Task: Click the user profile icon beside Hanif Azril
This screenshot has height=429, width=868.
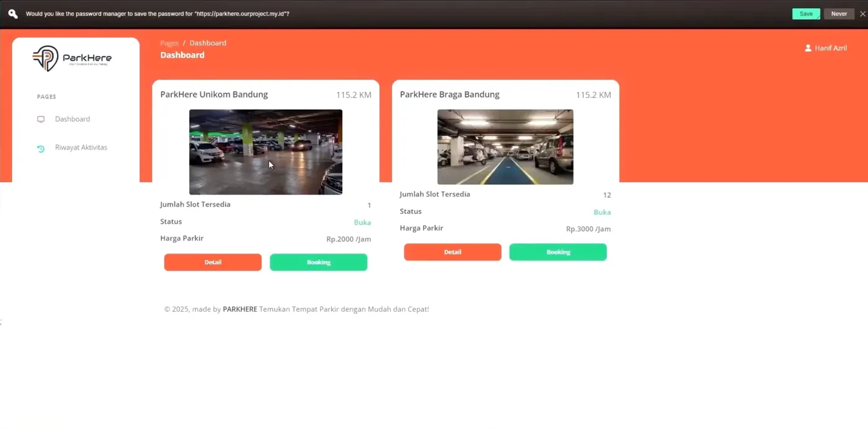Action: 808,48
